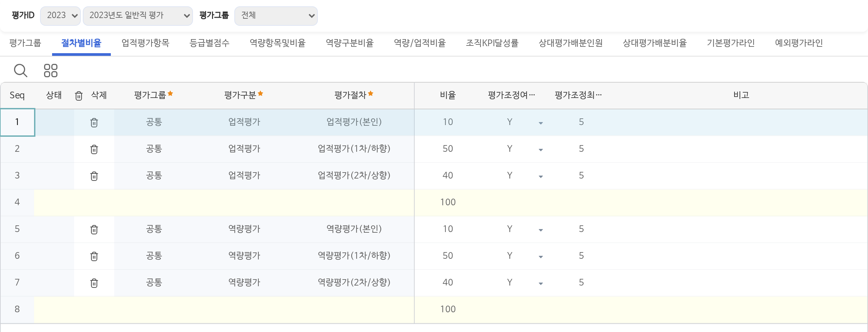Screen dimensions: 868x332
Task: Click 역량평가 cell in the 역량평가(본인) row
Action: pos(244,229)
